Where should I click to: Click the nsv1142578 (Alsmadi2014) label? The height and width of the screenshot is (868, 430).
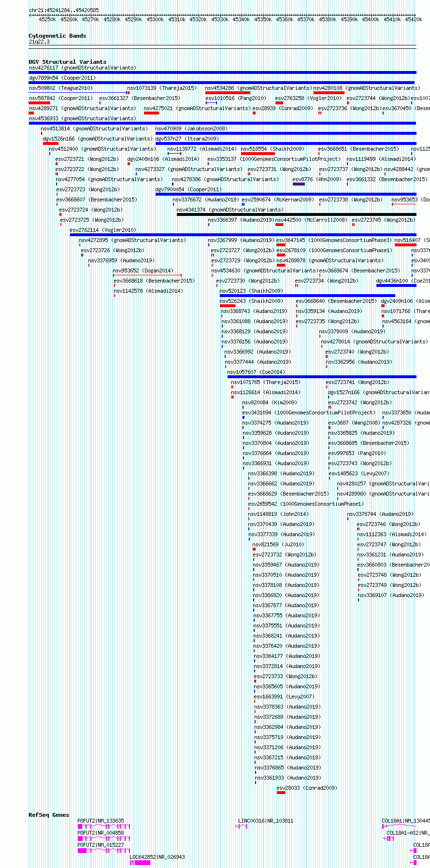(x=148, y=291)
